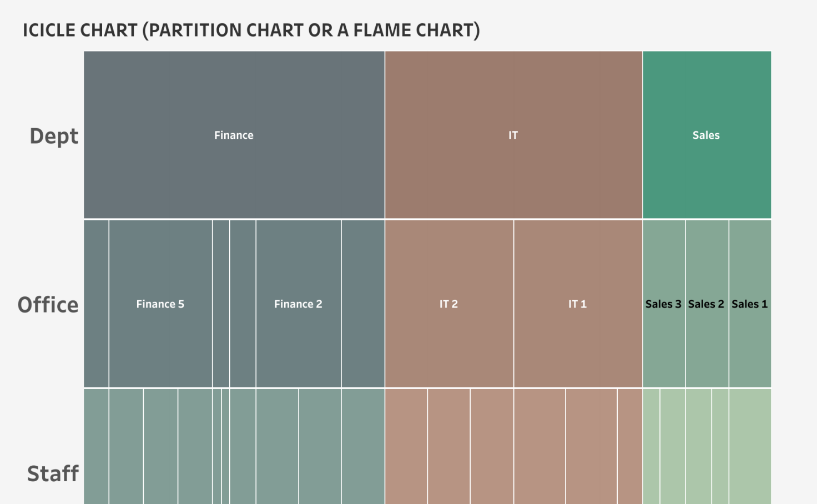Click the IT 2 office segment
The height and width of the screenshot is (504, 817).
click(448, 304)
